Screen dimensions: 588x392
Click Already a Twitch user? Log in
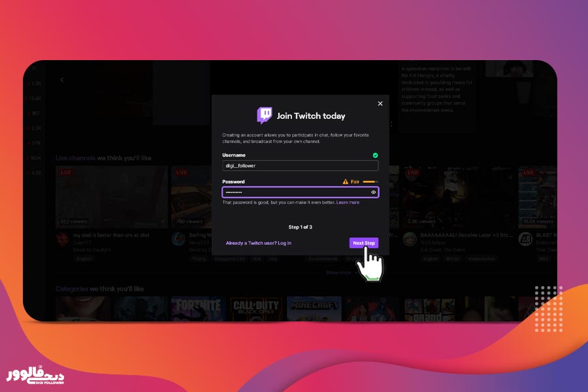[x=258, y=243]
